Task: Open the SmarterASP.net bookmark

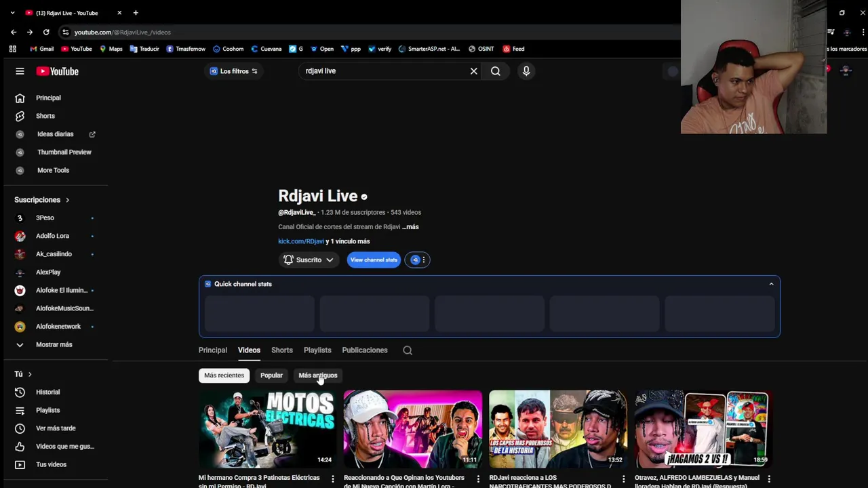Action: coord(429,49)
